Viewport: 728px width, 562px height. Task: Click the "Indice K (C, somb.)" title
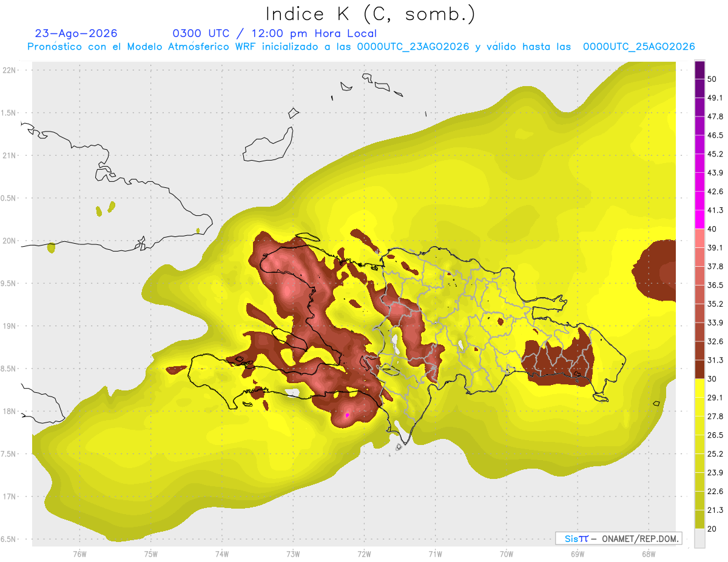pyautogui.click(x=371, y=14)
